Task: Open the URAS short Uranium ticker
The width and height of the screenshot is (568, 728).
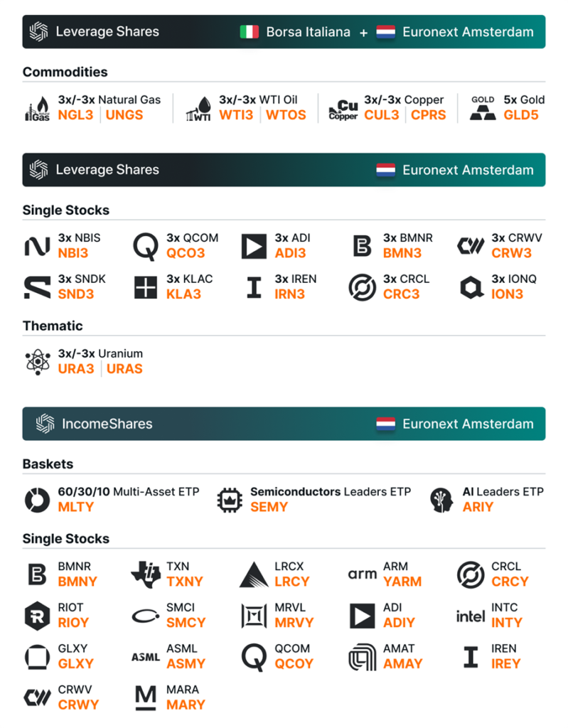Action: (124, 369)
